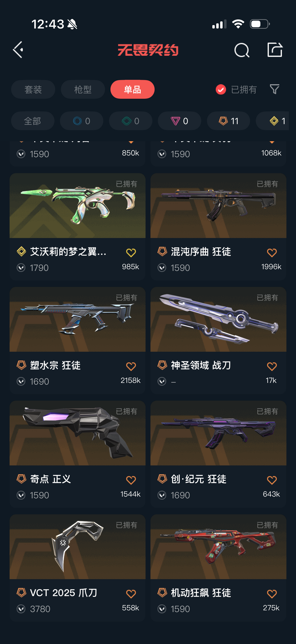The image size is (296, 644).
Task: Open the 机动狂飙 狂徒 skin thumbnail
Action: click(218, 547)
